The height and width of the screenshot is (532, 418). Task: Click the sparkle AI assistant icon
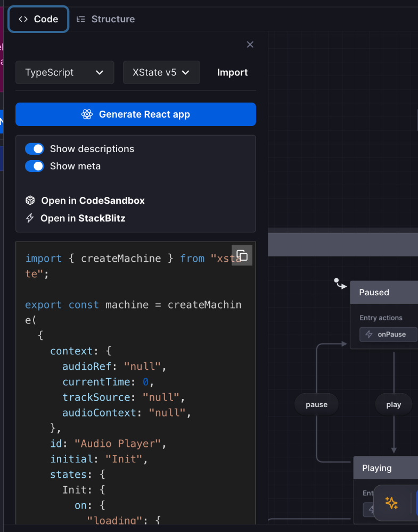[391, 503]
